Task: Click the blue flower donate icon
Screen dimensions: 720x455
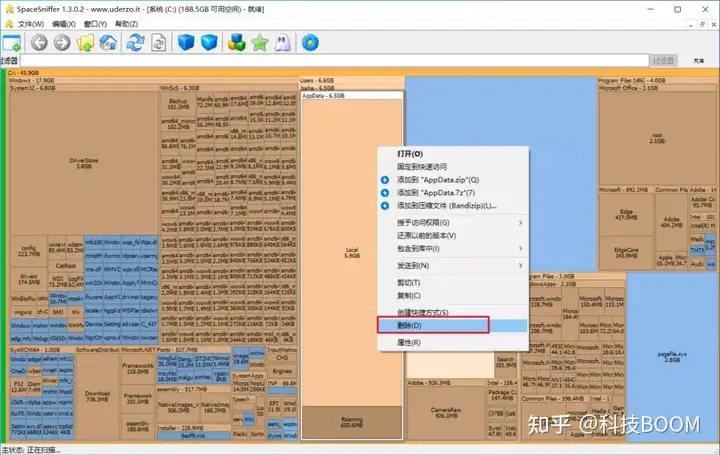Action: tap(310, 43)
